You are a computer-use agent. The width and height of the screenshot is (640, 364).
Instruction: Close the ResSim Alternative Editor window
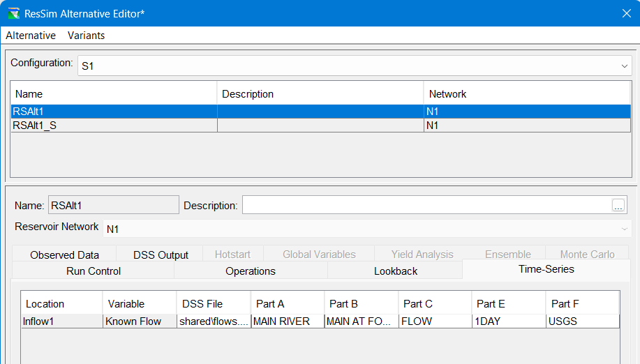click(x=626, y=13)
